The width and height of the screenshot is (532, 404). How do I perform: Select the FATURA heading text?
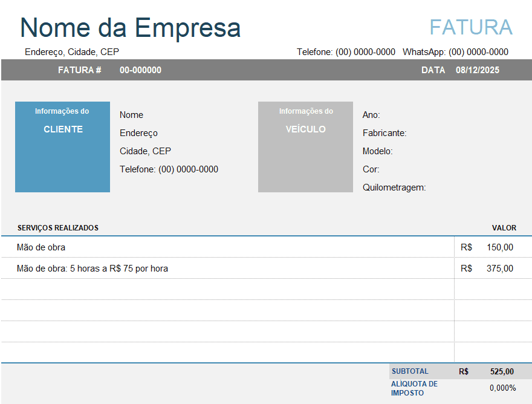coord(471,27)
